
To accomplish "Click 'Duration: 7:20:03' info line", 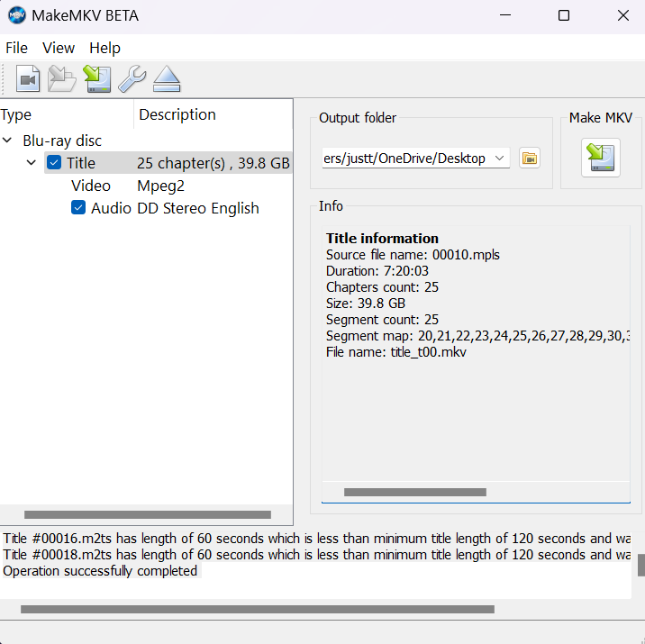I will pyautogui.click(x=377, y=271).
